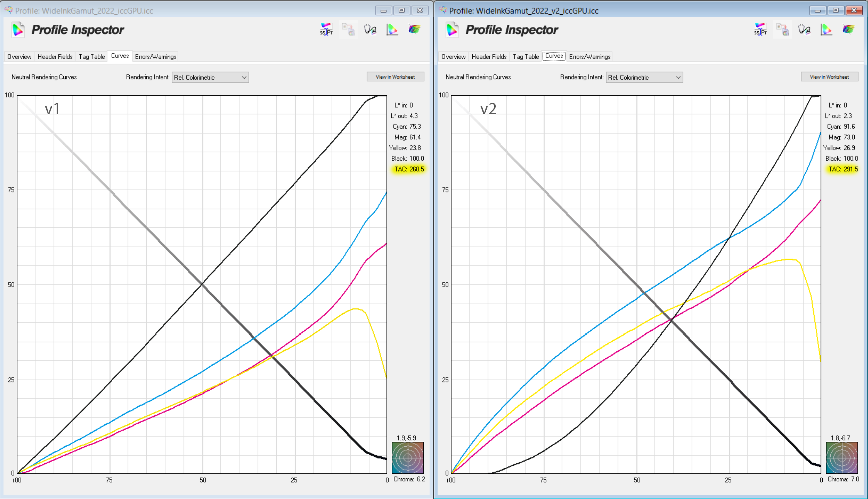Click rename profile icon in v2 window
Image resolution: width=868 pixels, height=499 pixels.
click(760, 30)
